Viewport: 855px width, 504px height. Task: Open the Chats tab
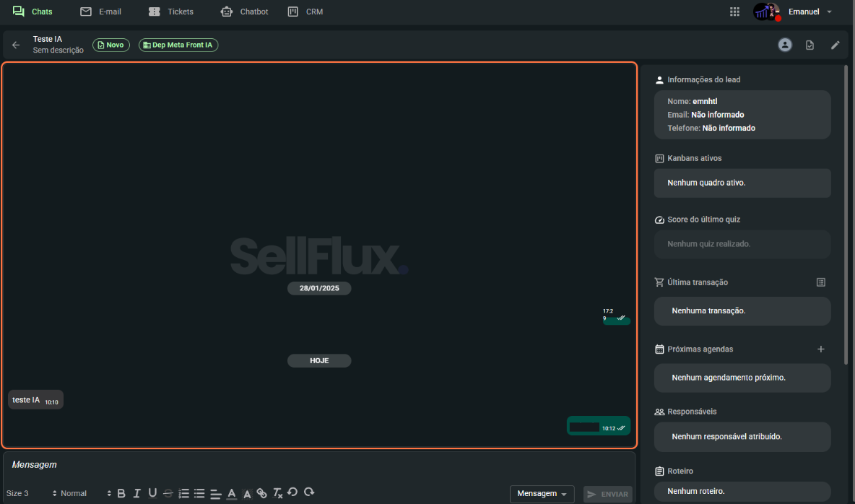point(32,12)
